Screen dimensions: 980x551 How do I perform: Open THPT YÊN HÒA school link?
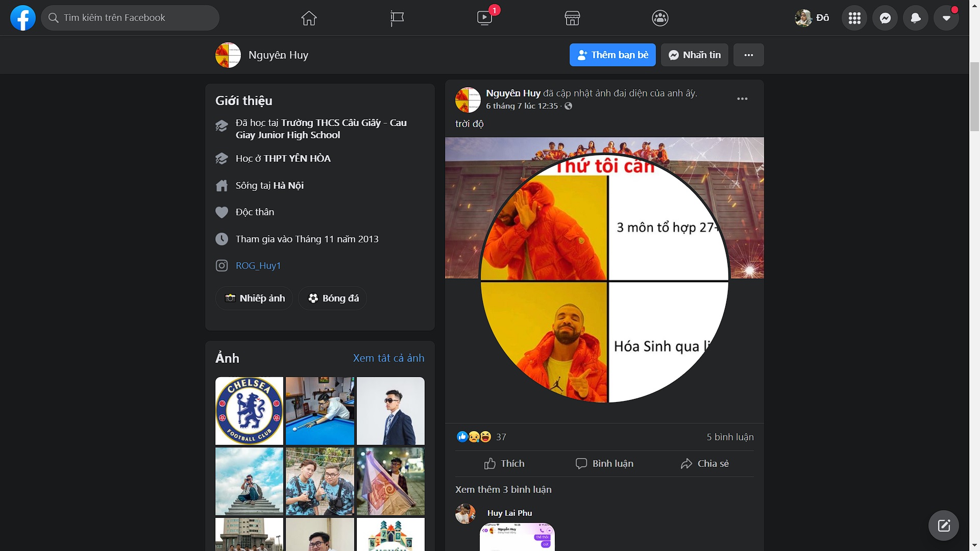pyautogui.click(x=297, y=158)
